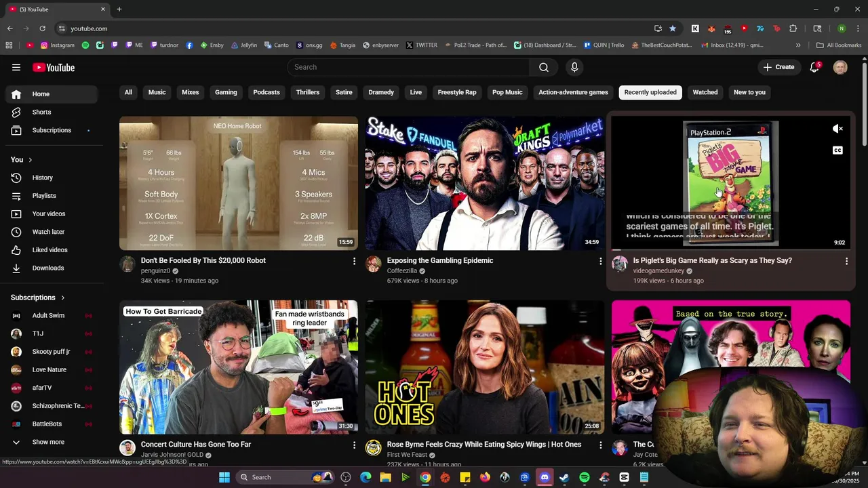The image size is (868, 488).
Task: Select the Freestyle Rap filter chip
Action: [457, 92]
